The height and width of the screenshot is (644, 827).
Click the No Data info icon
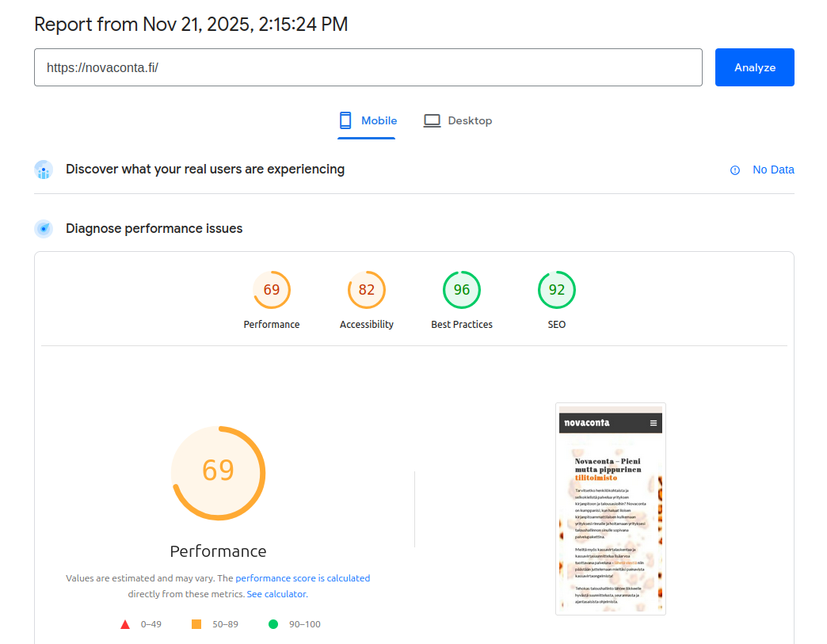[x=735, y=170]
